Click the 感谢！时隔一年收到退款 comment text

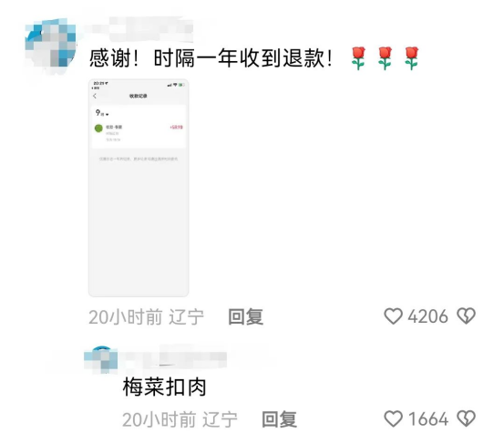(x=211, y=58)
